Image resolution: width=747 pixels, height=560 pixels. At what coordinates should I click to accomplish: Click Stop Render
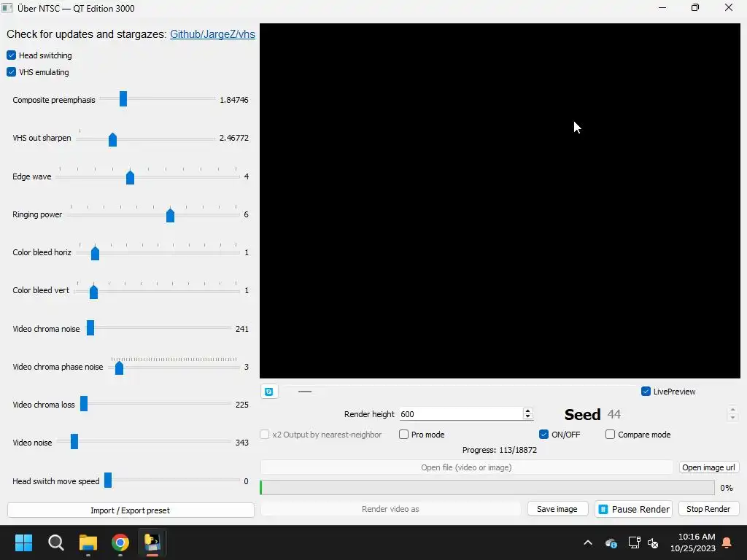[708, 509]
